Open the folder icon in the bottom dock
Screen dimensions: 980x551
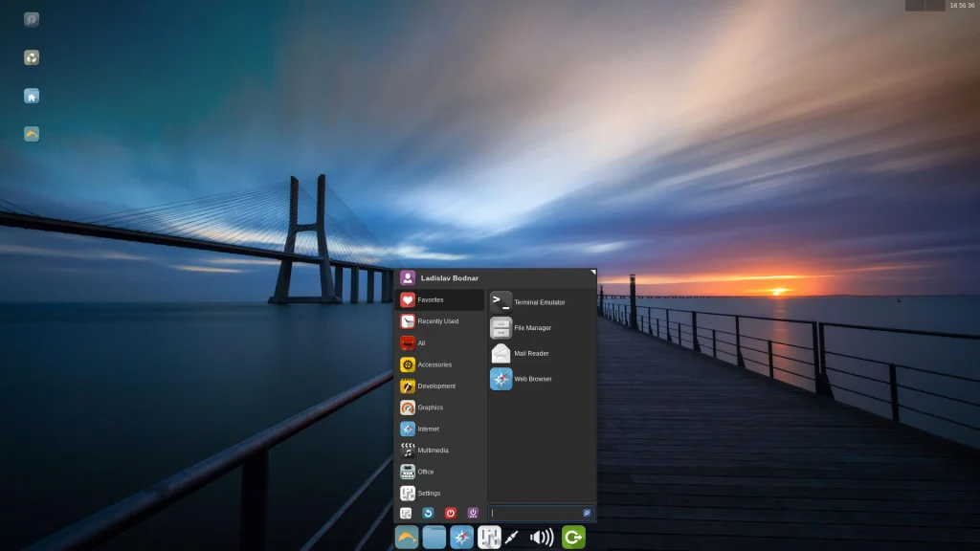(x=434, y=538)
